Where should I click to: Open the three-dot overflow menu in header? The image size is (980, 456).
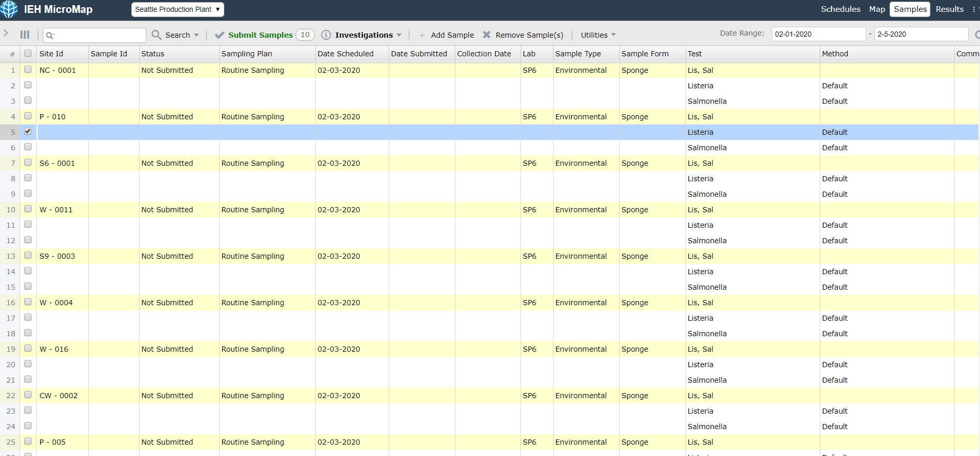(x=974, y=9)
